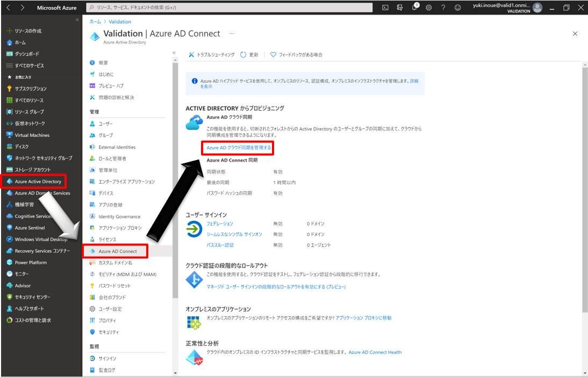Image resolution: width=588 pixels, height=377 pixels.
Task: Open External Identities menu item
Action: pos(112,147)
